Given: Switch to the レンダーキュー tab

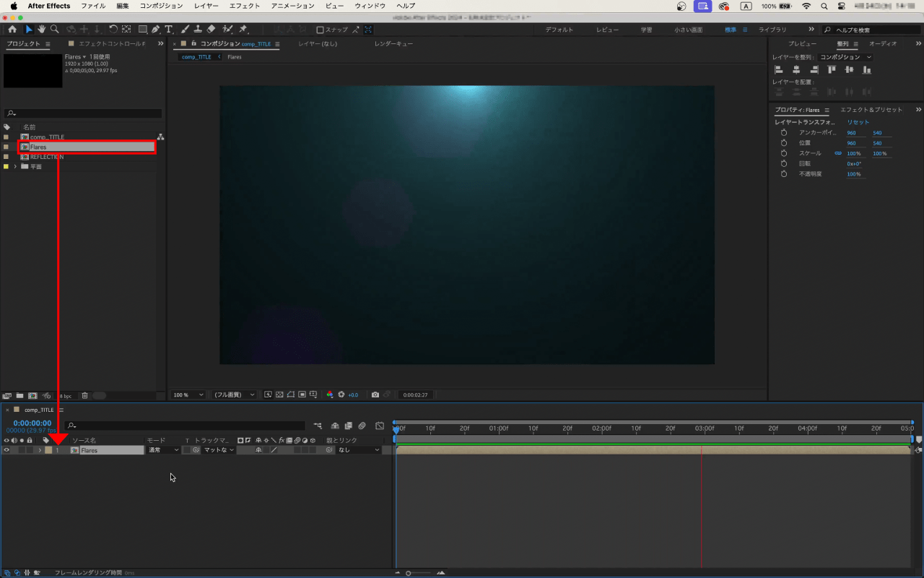Looking at the screenshot, I should point(393,44).
